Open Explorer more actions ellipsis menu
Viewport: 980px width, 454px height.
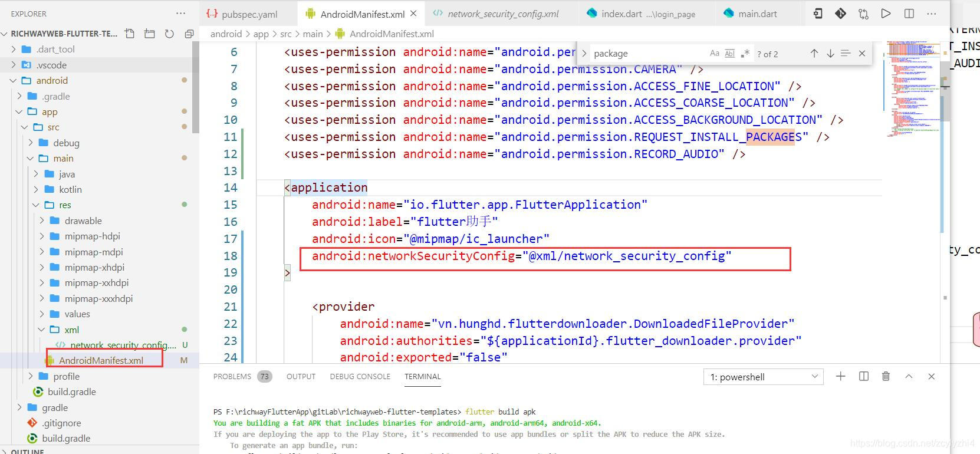[180, 14]
